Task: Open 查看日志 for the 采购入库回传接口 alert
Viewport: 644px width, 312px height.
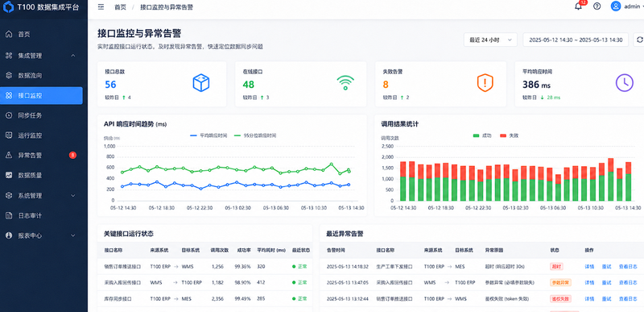Action: point(628,282)
